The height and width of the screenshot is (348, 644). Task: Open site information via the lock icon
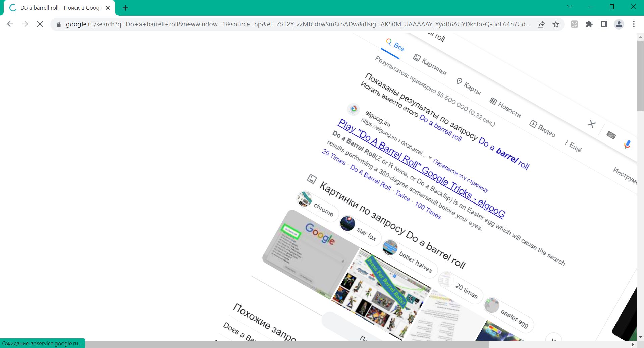point(58,24)
